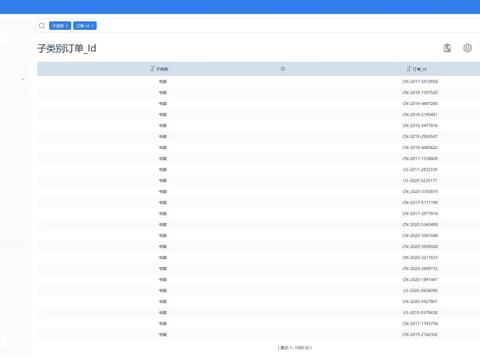Screen dimensions: 480x360
Task: Click the 子类别 tag label
Action: tap(58, 26)
